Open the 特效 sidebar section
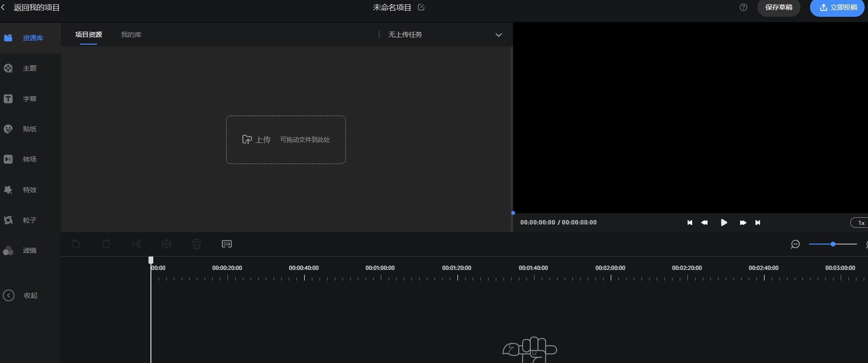Image resolution: width=868 pixels, height=363 pixels. coord(30,190)
